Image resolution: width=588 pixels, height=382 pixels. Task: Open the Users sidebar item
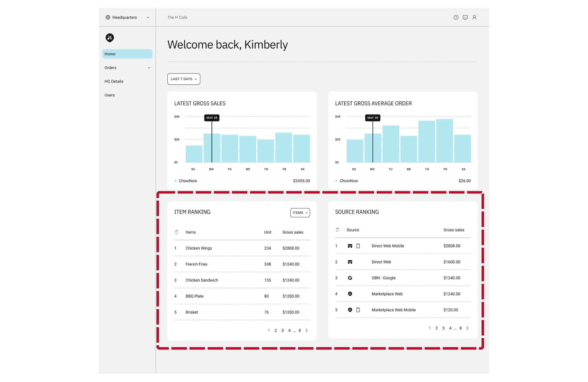[x=110, y=95]
